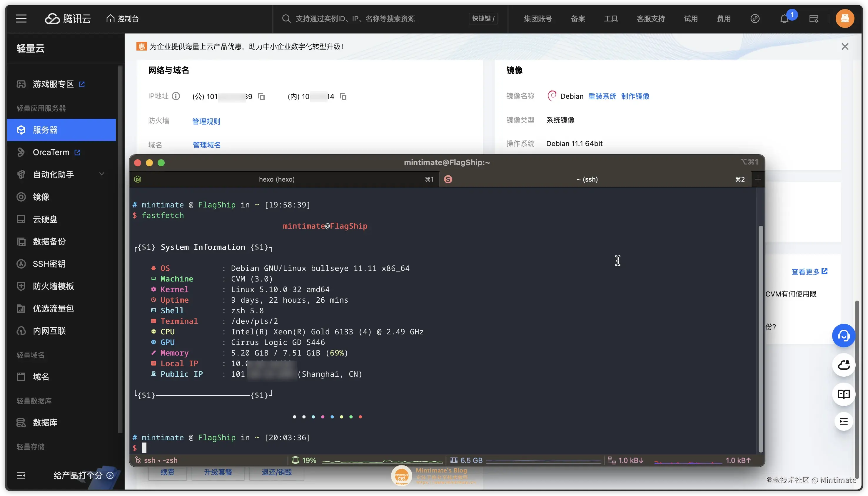Viewport: 868px width, 496px height.
Task: Copy the public IP address
Action: tap(261, 97)
